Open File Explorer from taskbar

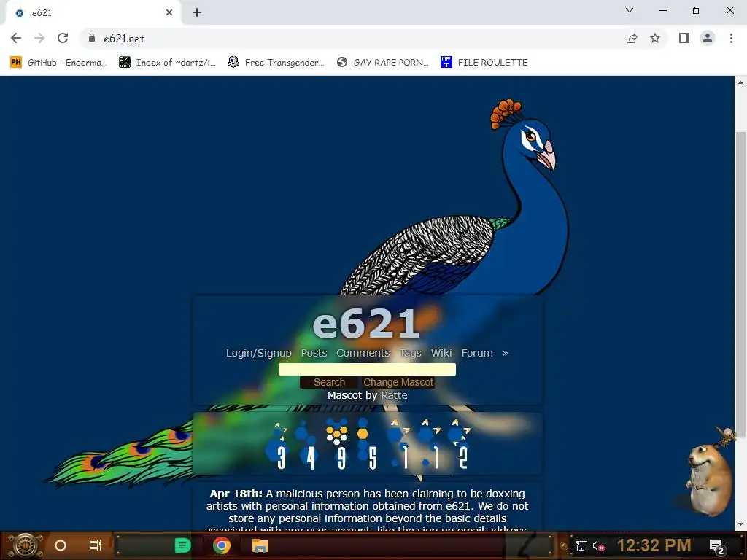(x=260, y=545)
